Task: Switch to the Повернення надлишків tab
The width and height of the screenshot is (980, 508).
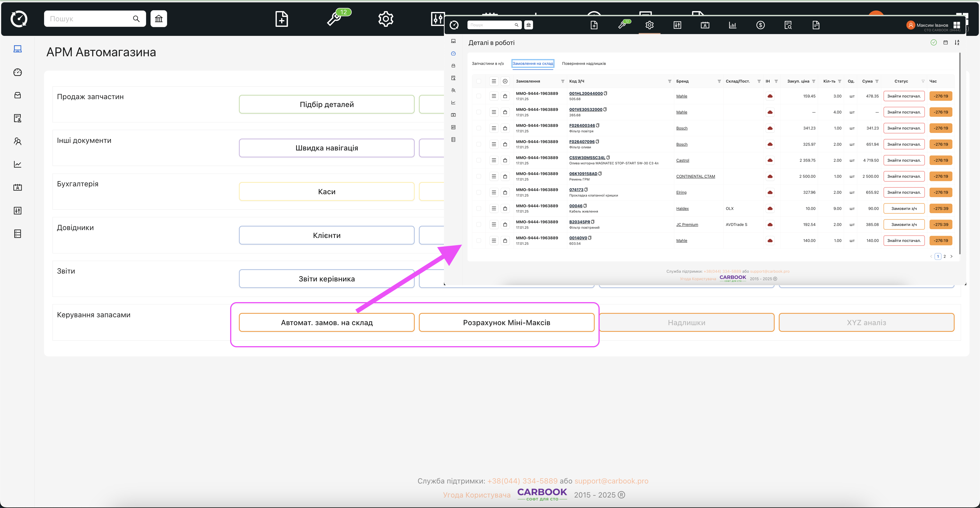Action: click(584, 64)
